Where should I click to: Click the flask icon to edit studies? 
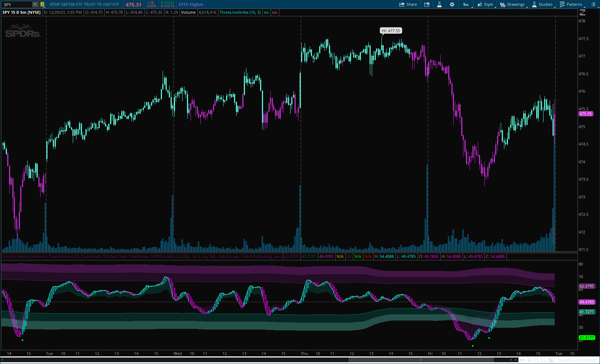click(x=439, y=4)
